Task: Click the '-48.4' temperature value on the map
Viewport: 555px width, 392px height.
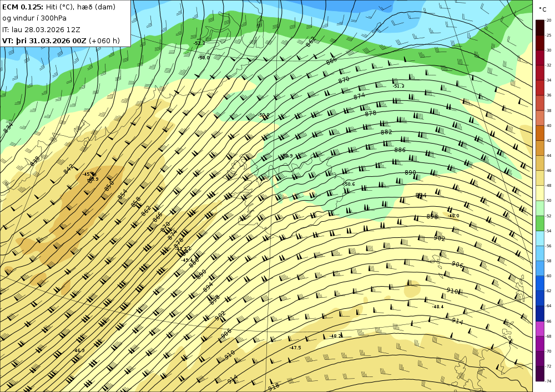Action: [x=438, y=307]
